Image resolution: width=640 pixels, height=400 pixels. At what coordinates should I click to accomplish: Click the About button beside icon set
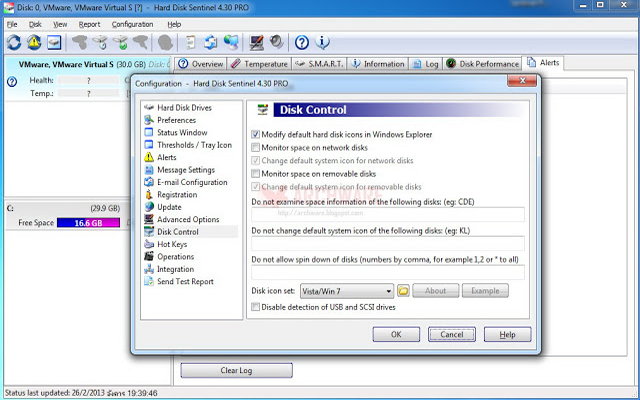point(436,291)
